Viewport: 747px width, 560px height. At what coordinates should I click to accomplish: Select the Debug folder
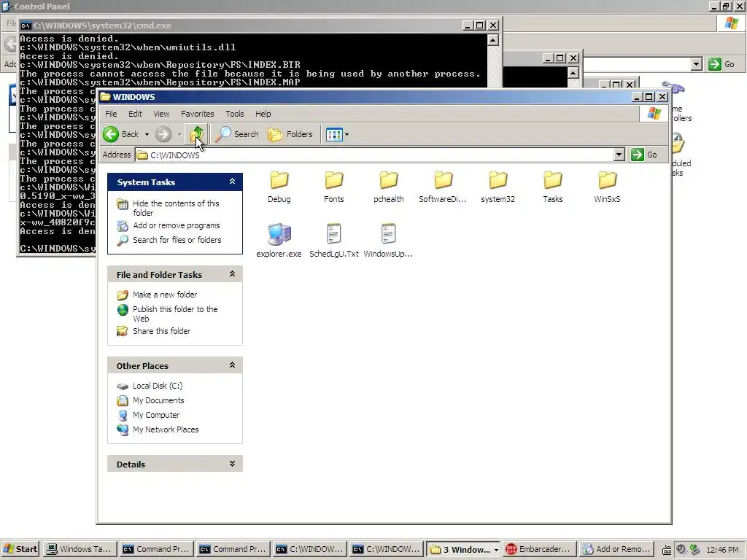pyautogui.click(x=279, y=187)
